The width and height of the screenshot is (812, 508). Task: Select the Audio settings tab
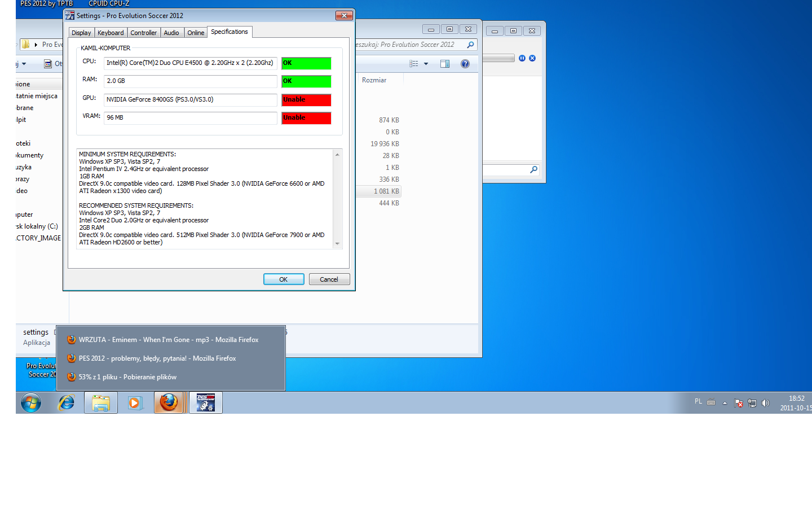(x=171, y=33)
